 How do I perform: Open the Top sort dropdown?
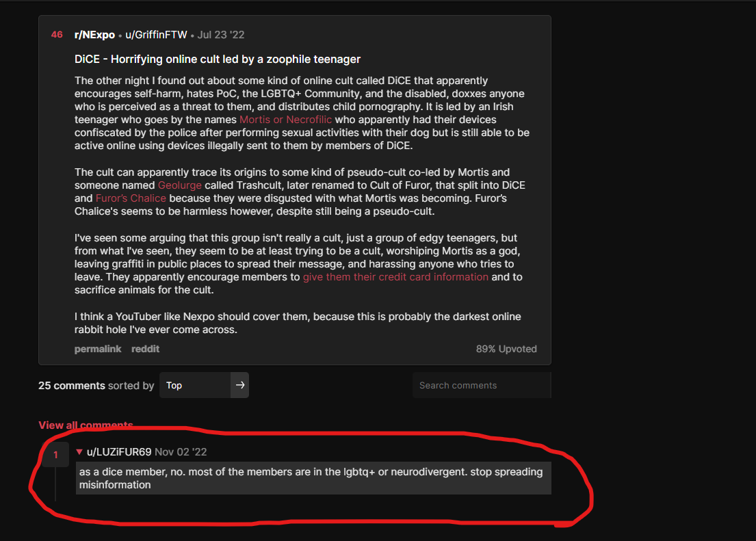click(195, 385)
